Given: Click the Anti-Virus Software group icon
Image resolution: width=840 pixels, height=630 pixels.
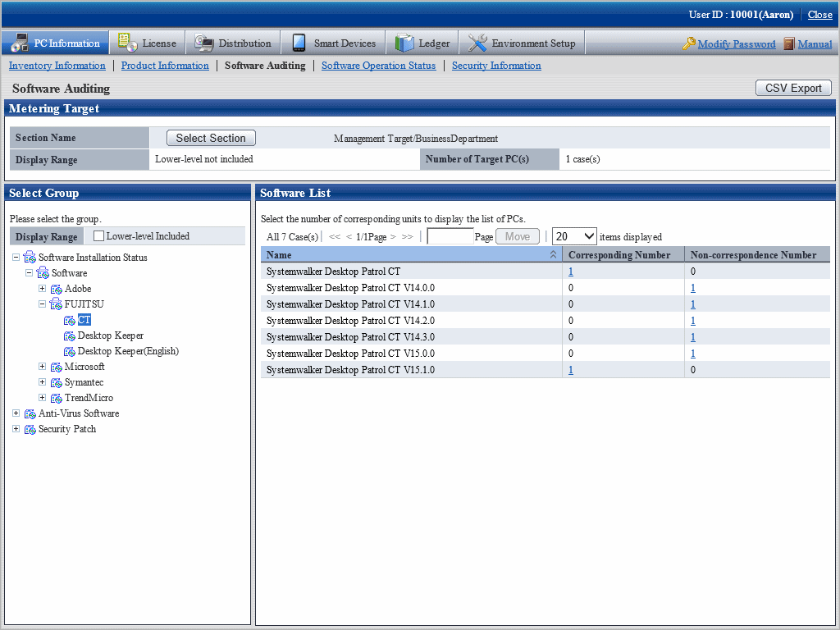Looking at the screenshot, I should pos(30,413).
